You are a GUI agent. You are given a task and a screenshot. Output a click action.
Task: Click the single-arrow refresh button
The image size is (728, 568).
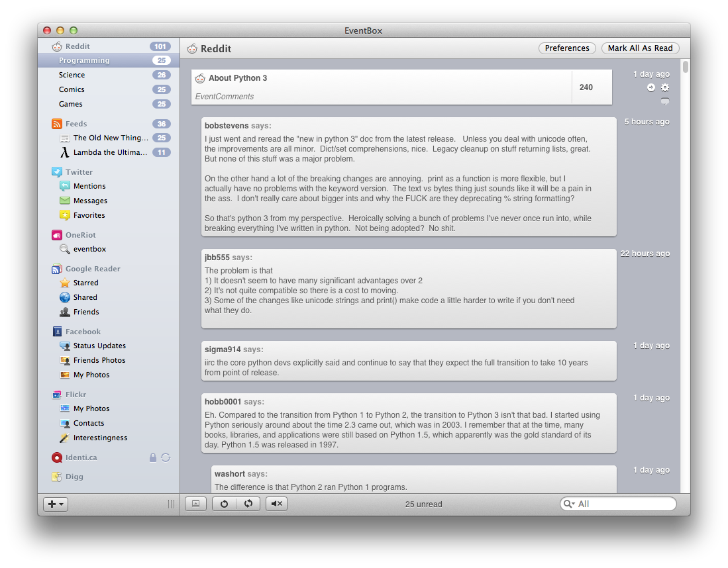[224, 504]
